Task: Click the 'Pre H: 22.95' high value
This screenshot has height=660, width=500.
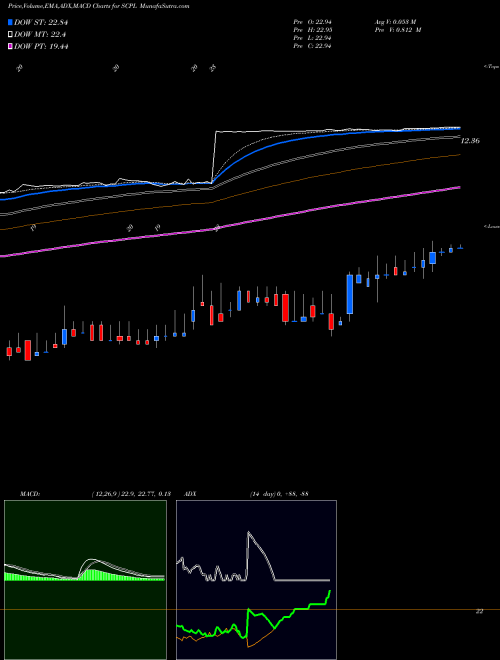Action: [x=312, y=30]
